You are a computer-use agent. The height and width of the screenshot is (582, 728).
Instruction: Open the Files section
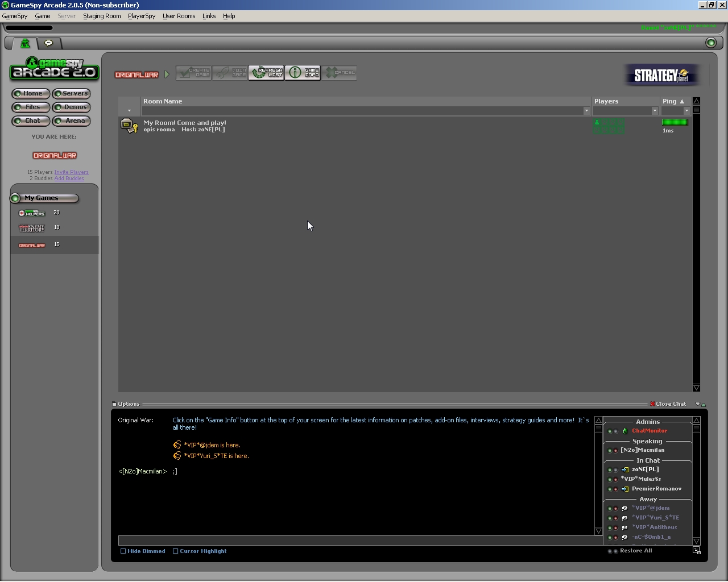(31, 107)
